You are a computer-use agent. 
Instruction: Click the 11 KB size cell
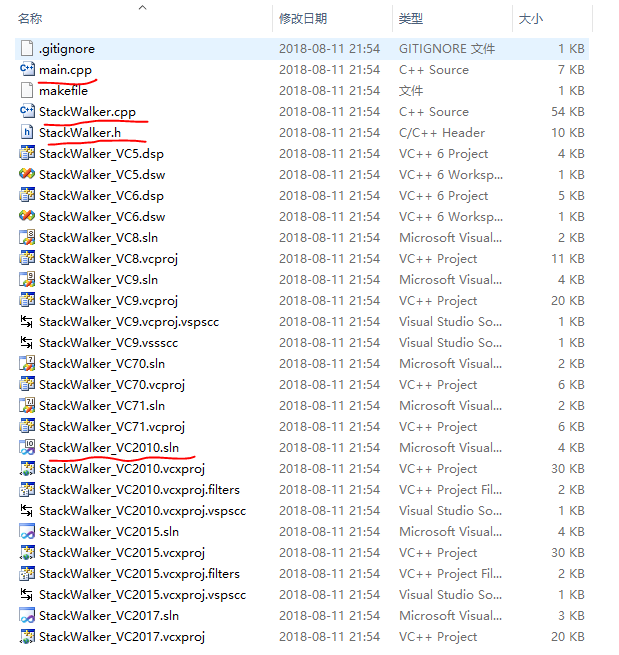coord(568,259)
